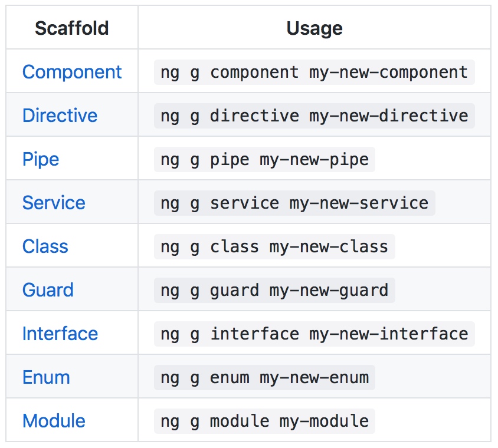Open the Enum scaffold link
Image resolution: width=498 pixels, height=448 pixels.
[x=46, y=377]
